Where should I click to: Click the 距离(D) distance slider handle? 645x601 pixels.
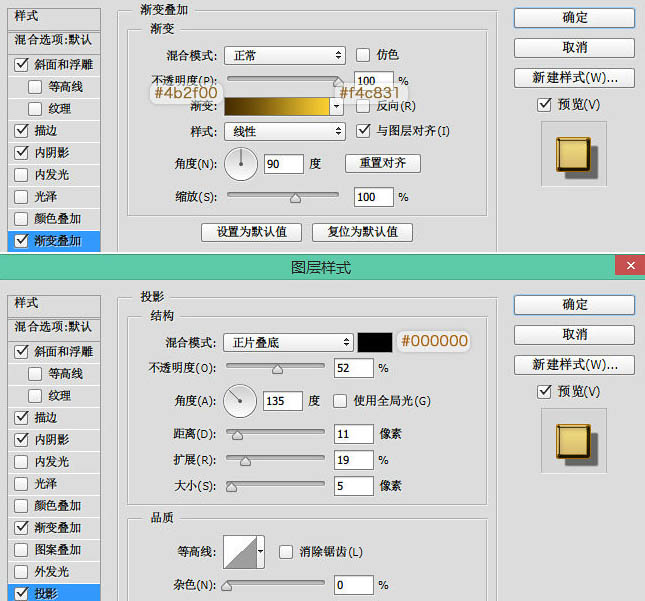click(x=237, y=435)
